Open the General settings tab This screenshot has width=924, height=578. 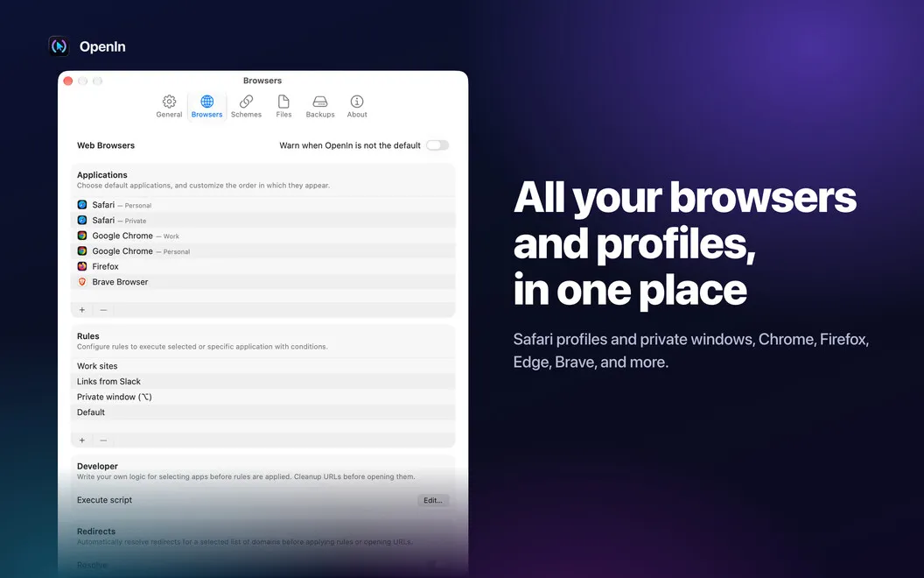tap(169, 106)
